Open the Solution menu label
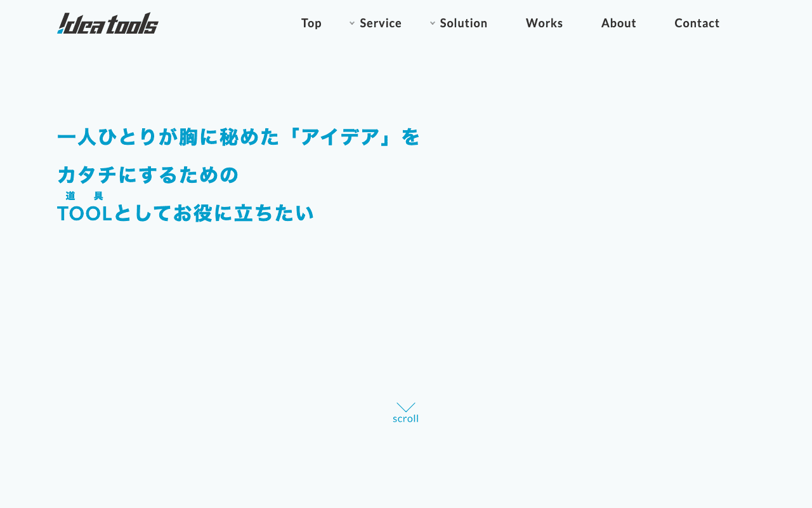 tap(464, 23)
